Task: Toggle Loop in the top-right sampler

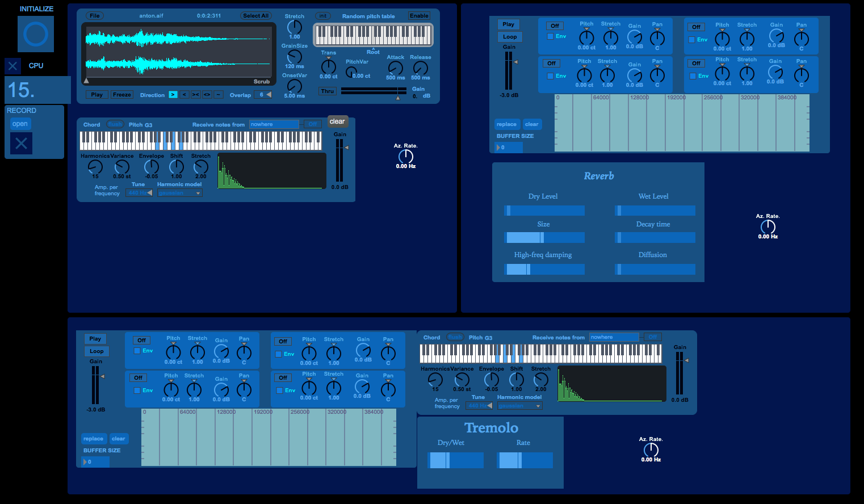Action: (x=509, y=36)
